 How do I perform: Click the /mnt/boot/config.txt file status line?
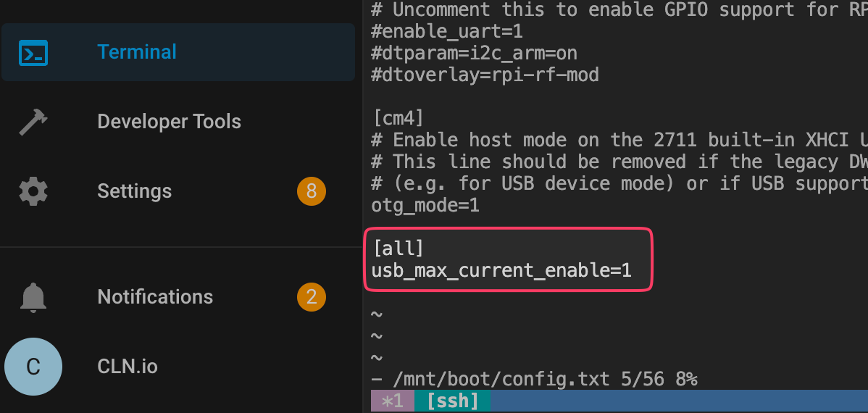pyautogui.click(x=534, y=380)
